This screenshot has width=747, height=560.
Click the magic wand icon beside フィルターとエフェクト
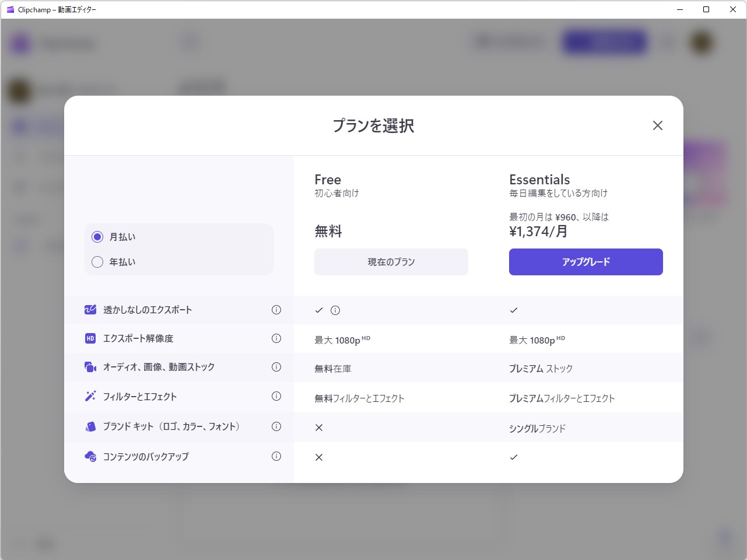(x=90, y=397)
